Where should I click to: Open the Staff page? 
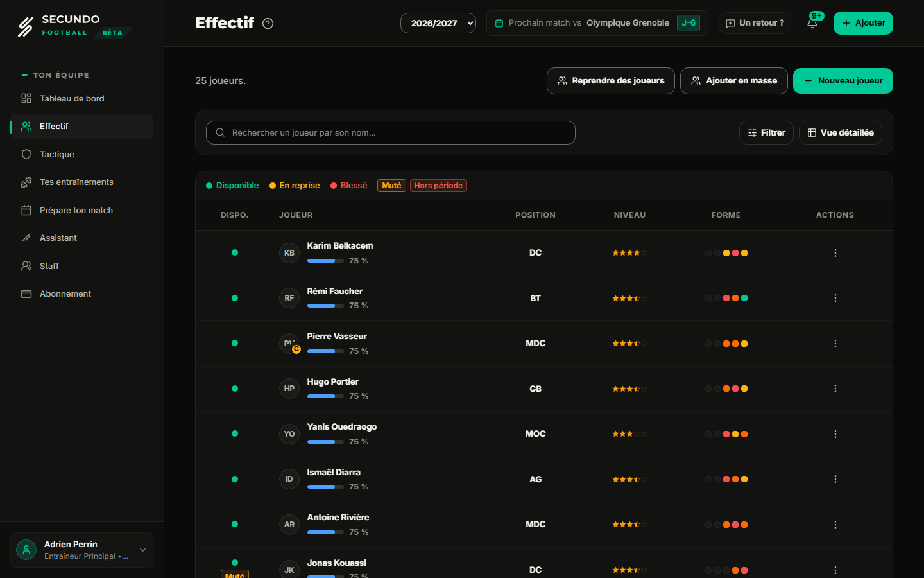(81, 266)
